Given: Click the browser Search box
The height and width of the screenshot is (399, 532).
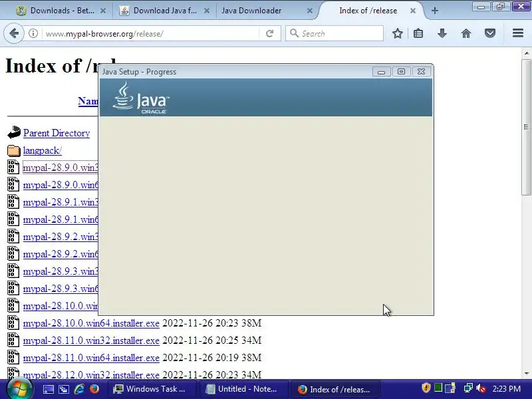Looking at the screenshot, I should [334, 34].
